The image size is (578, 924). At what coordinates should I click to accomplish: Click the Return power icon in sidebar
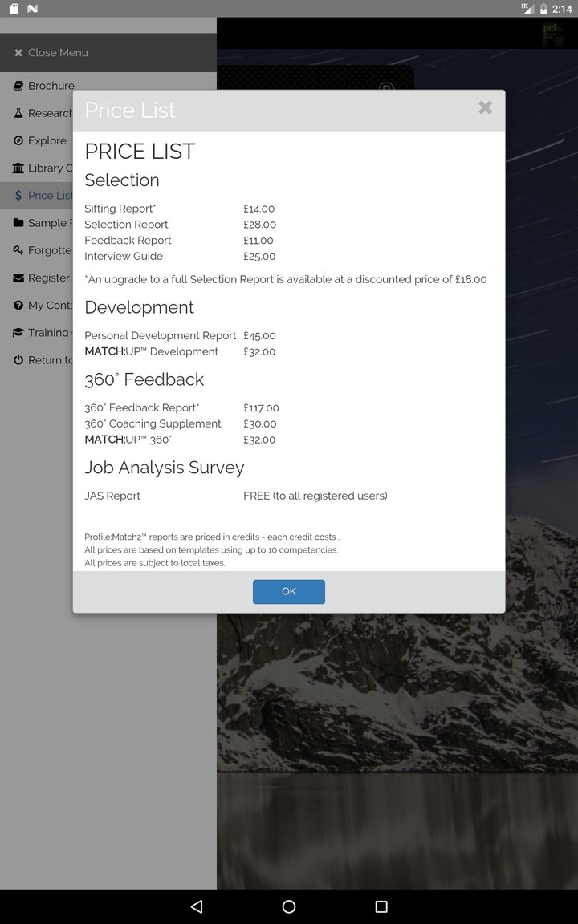[18, 360]
